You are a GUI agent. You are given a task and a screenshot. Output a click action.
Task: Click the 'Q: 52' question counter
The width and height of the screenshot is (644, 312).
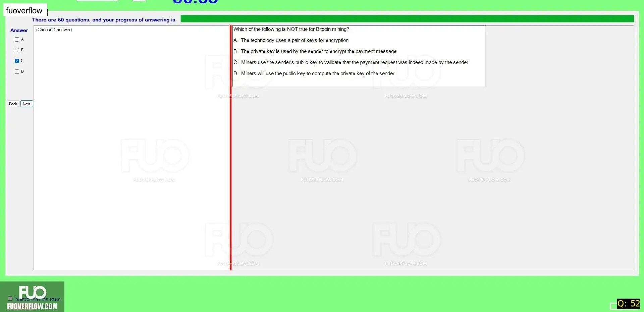(x=629, y=304)
